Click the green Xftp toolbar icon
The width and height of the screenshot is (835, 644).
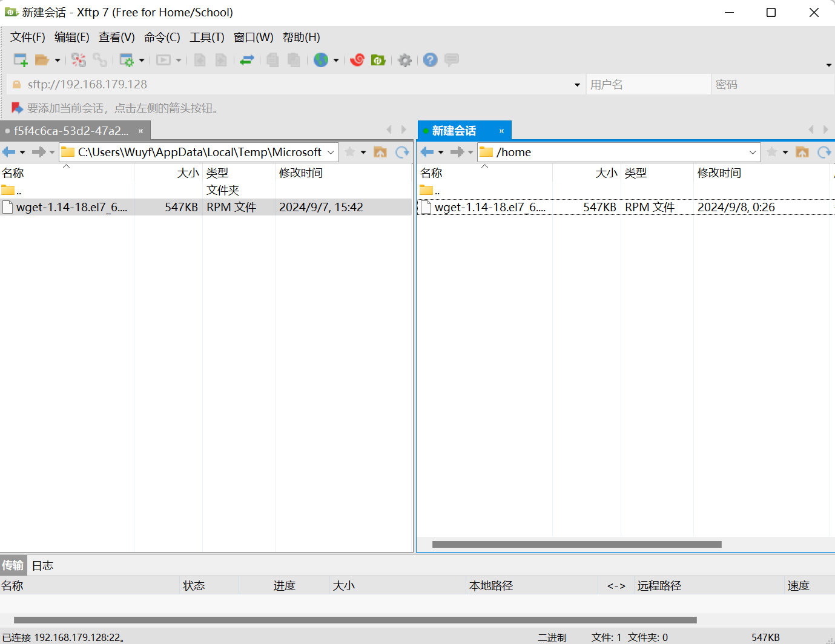pos(378,60)
